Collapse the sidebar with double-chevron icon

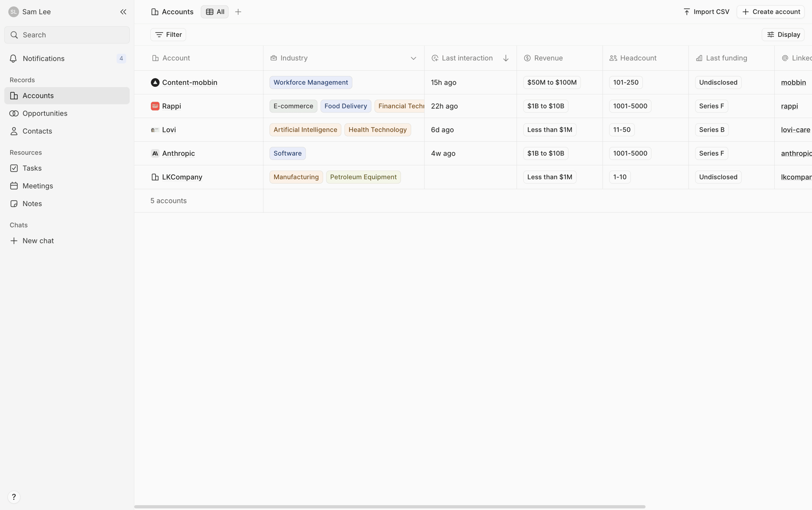click(123, 12)
